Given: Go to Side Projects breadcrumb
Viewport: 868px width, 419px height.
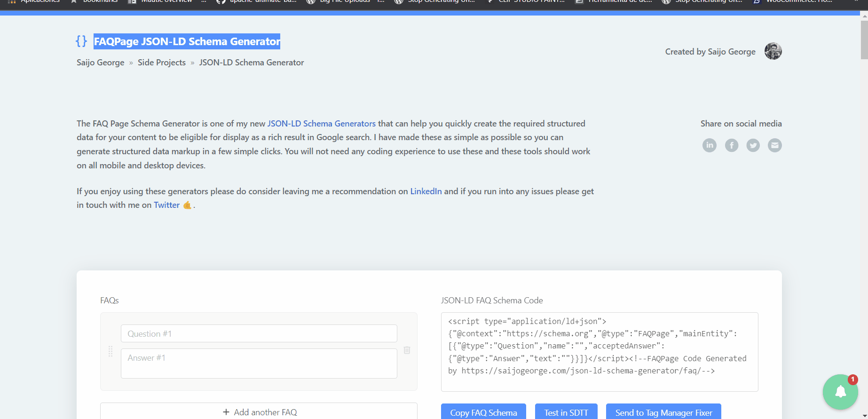Looking at the screenshot, I should coord(161,63).
